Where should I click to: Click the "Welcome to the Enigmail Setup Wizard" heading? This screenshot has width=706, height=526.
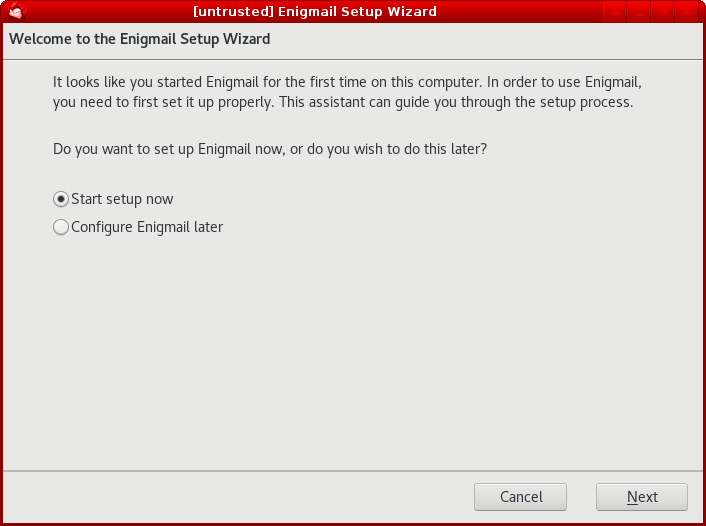click(x=140, y=39)
